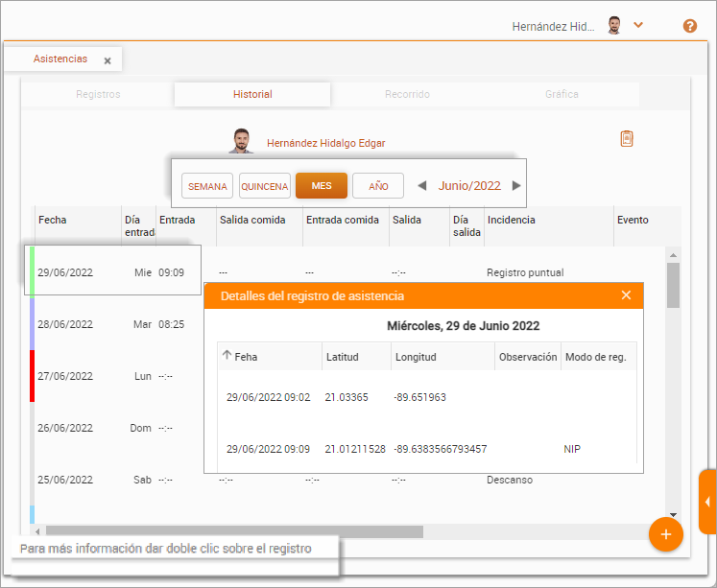Open the Gráfica tab
Screen dimensions: 717x588
562,95
